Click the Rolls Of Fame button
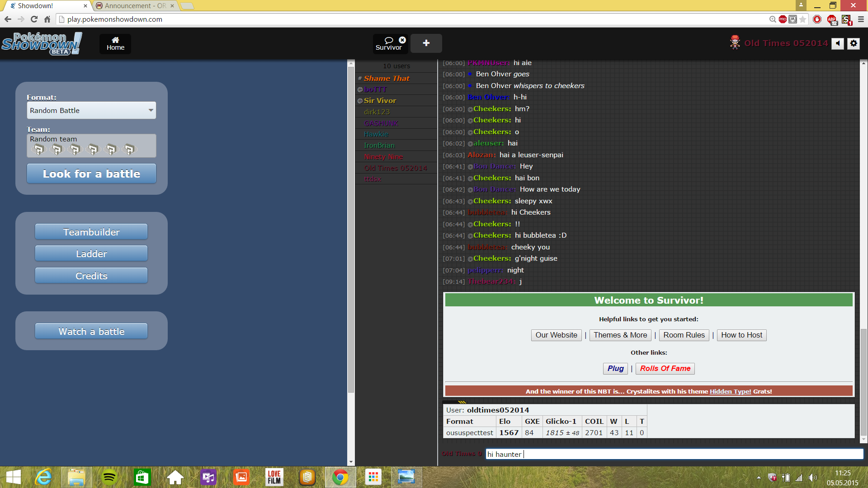 click(665, 368)
